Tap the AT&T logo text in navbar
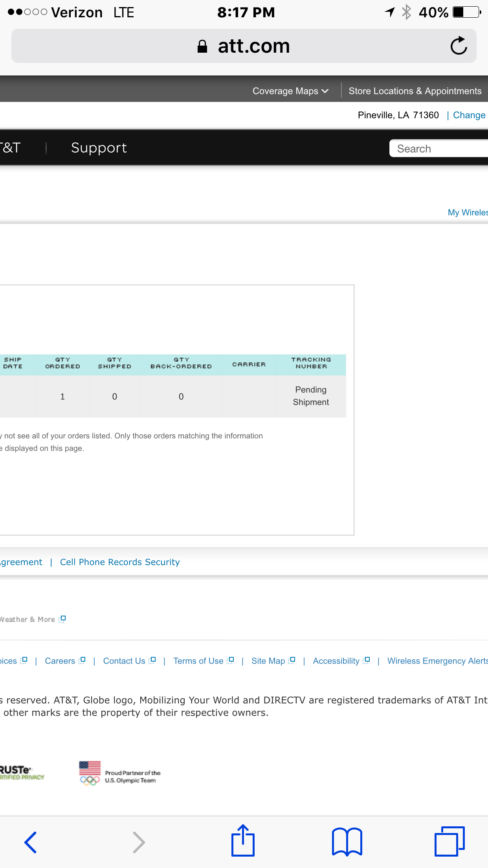The height and width of the screenshot is (868, 488). point(10,148)
